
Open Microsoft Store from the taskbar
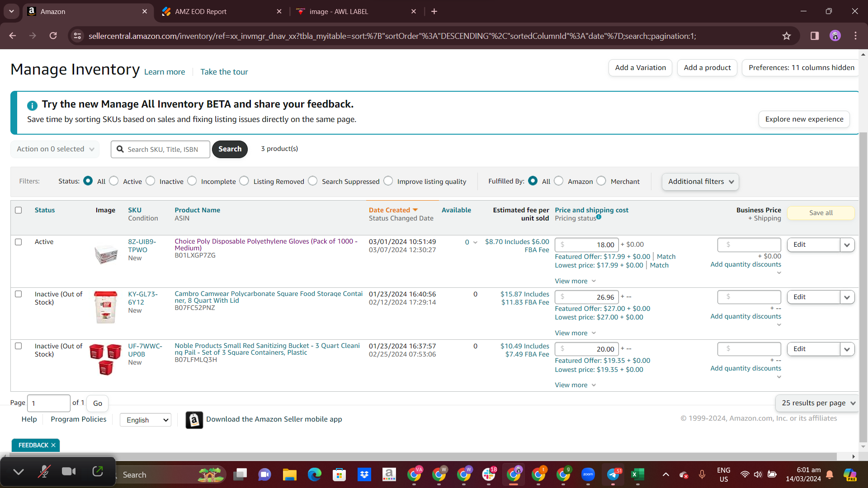click(x=339, y=474)
